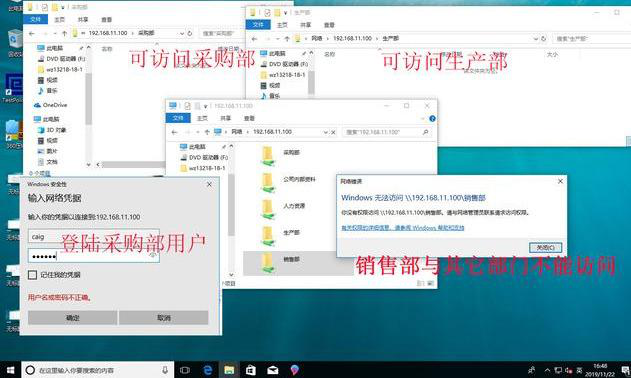Screen dimensions: 631x378
Task: Open Task View on the taskbar
Action: [185, 370]
